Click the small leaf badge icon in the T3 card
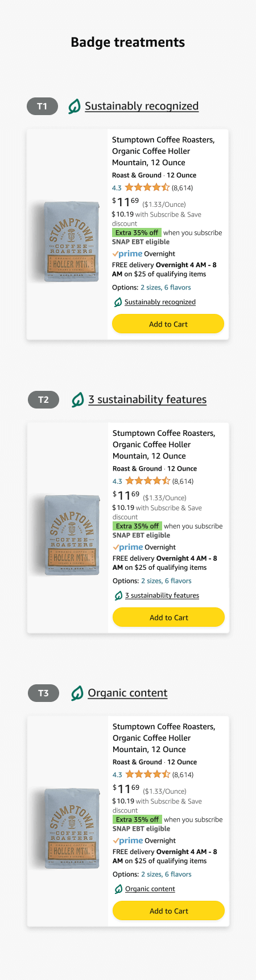The width and height of the screenshot is (256, 980). (x=119, y=889)
